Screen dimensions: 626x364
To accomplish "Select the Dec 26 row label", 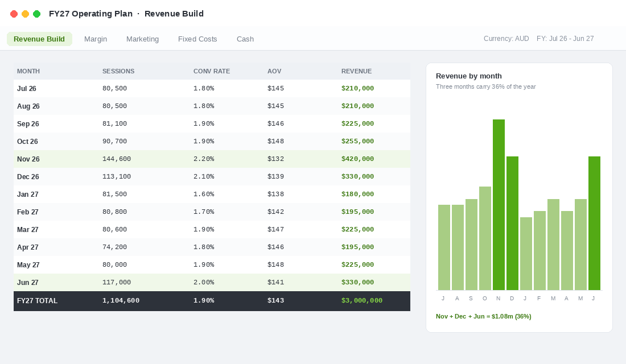I will tap(28, 176).
